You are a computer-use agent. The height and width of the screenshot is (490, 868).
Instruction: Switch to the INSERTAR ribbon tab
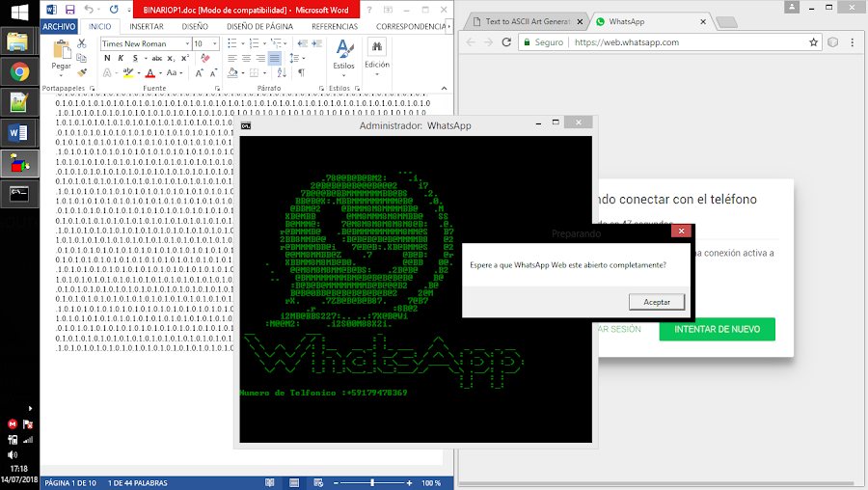(x=147, y=27)
